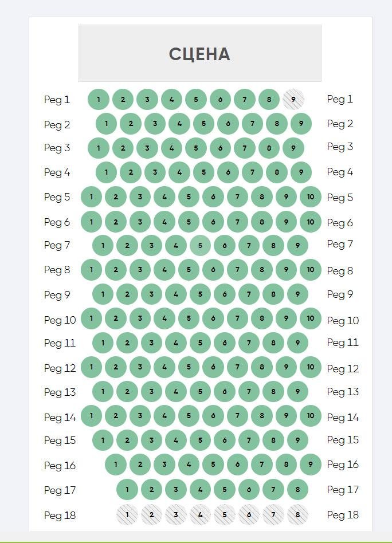Select seat 1 in row Ряд 1
Viewport: 392px width, 543px height.
(99, 100)
